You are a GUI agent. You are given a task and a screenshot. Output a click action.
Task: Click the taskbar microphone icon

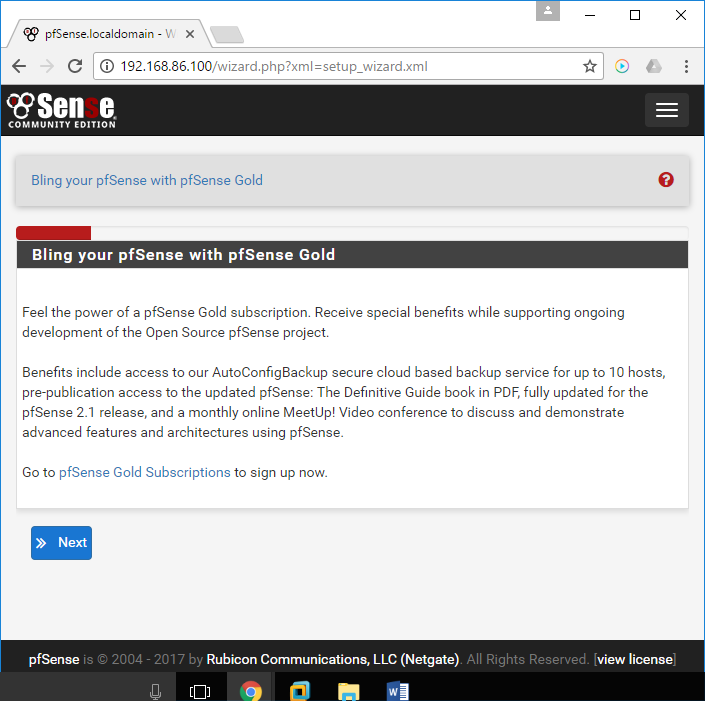tap(156, 691)
